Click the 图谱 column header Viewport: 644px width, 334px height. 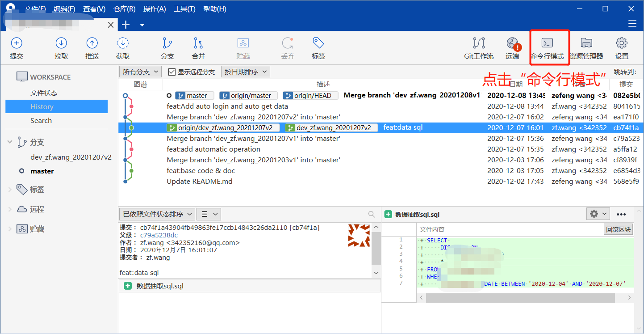[x=140, y=84]
